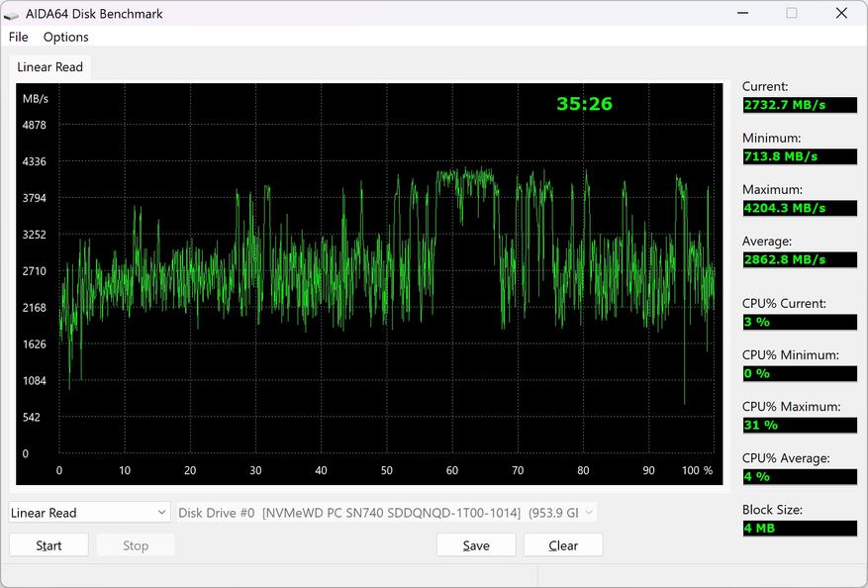Click the Block Size value 4 MB

pyautogui.click(x=800, y=528)
